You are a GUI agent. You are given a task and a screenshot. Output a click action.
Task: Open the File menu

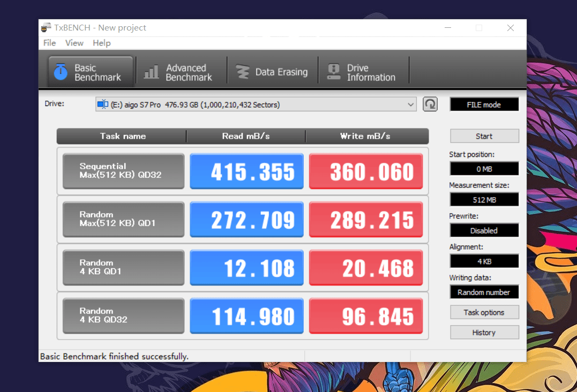coord(50,43)
